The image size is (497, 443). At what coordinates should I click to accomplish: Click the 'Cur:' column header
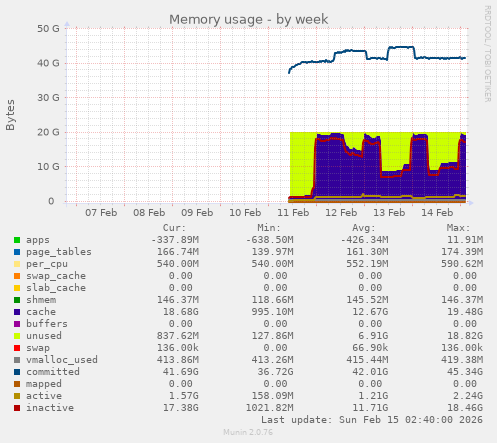174,228
